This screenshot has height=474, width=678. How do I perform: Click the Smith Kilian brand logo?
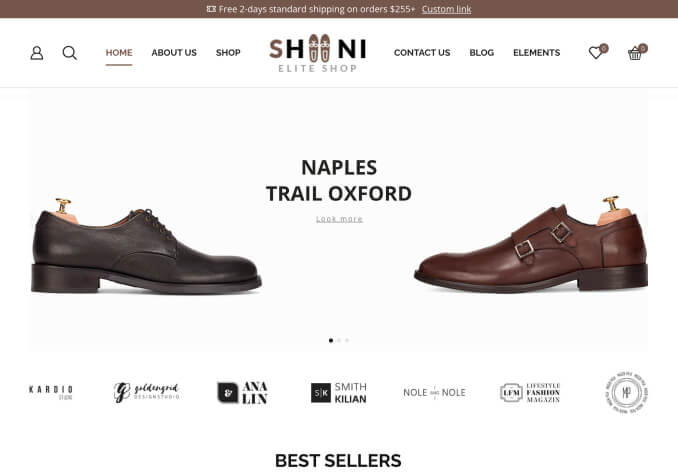[x=339, y=393]
